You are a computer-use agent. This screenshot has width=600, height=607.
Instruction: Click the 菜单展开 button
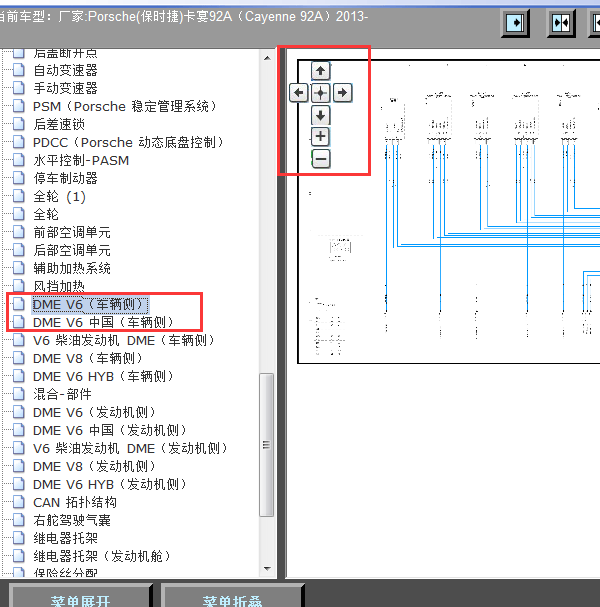80,596
